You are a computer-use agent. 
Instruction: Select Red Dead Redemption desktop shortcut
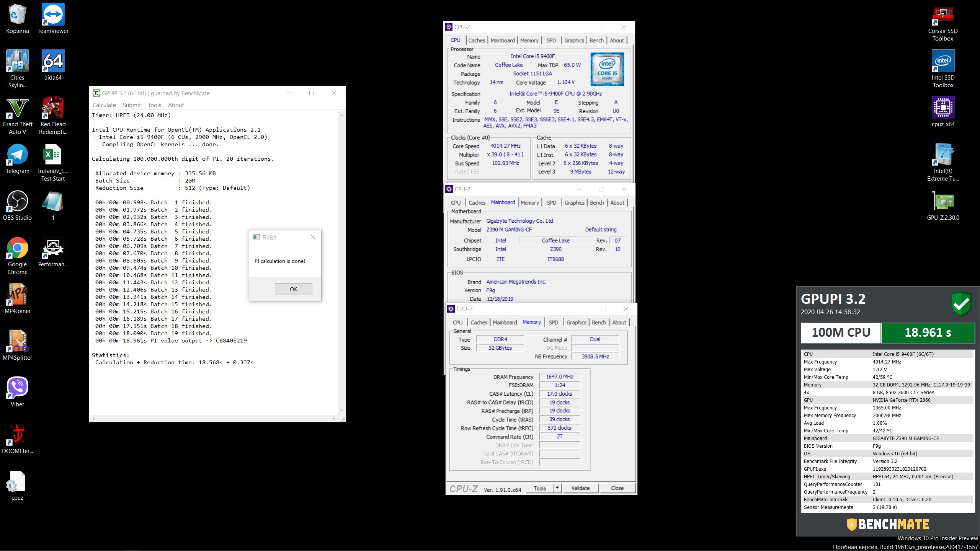pyautogui.click(x=53, y=116)
